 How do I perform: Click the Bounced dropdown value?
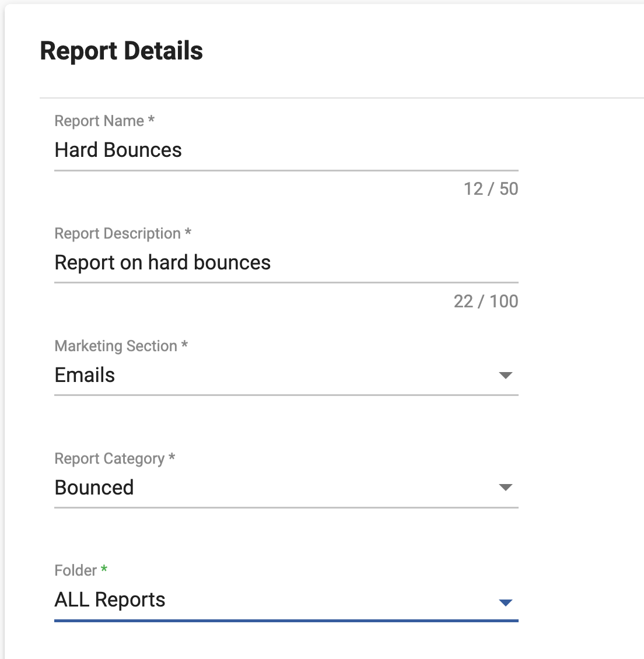[x=94, y=488]
